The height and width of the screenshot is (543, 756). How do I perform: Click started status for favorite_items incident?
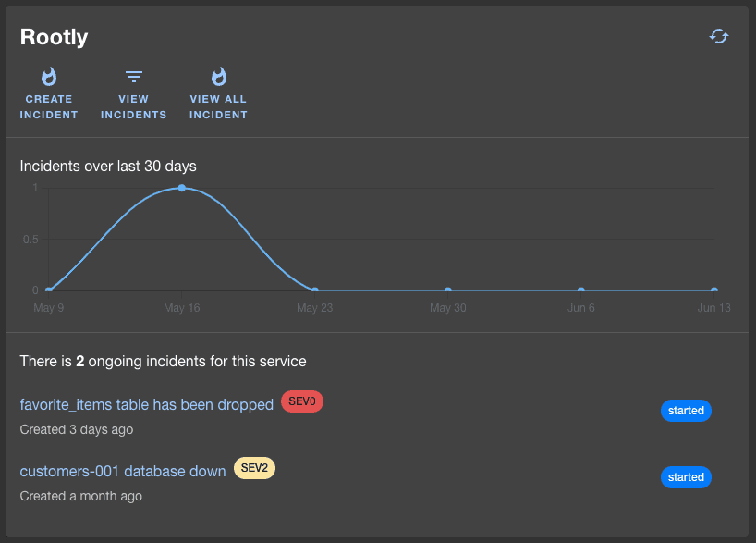(686, 411)
